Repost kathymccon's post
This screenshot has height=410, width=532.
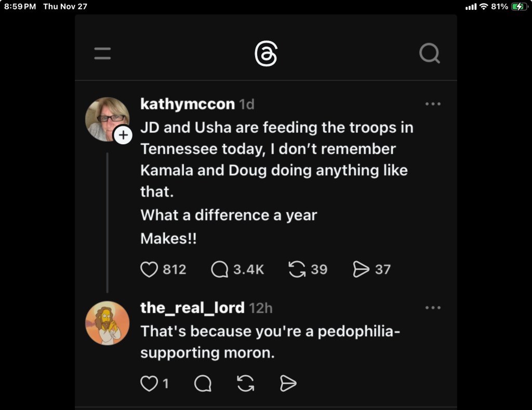(297, 269)
